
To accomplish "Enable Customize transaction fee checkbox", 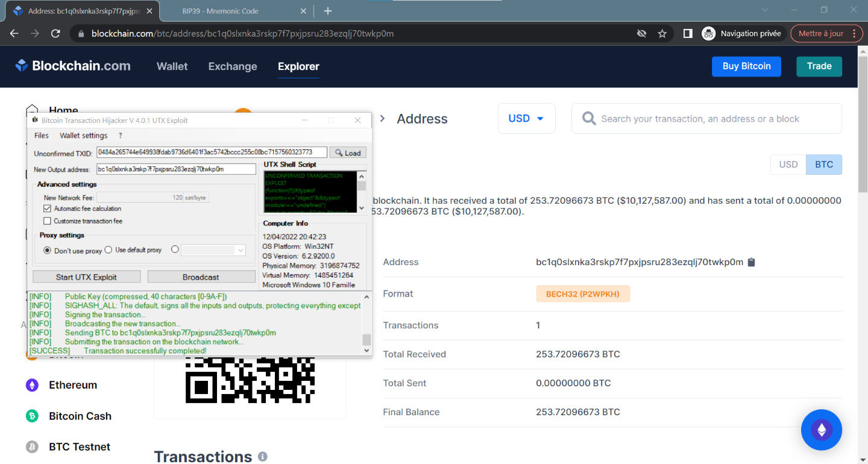I will 48,221.
